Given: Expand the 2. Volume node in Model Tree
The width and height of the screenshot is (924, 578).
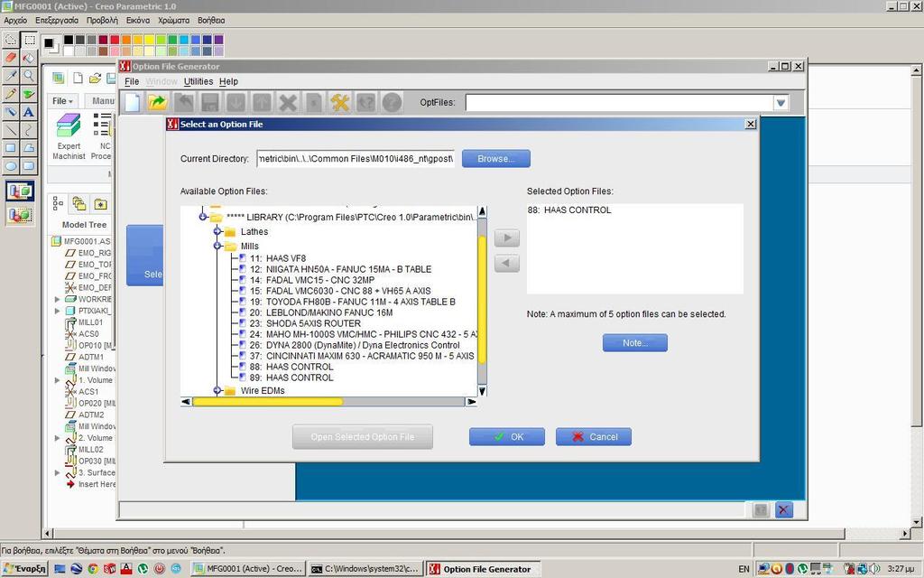Looking at the screenshot, I should pyautogui.click(x=57, y=438).
